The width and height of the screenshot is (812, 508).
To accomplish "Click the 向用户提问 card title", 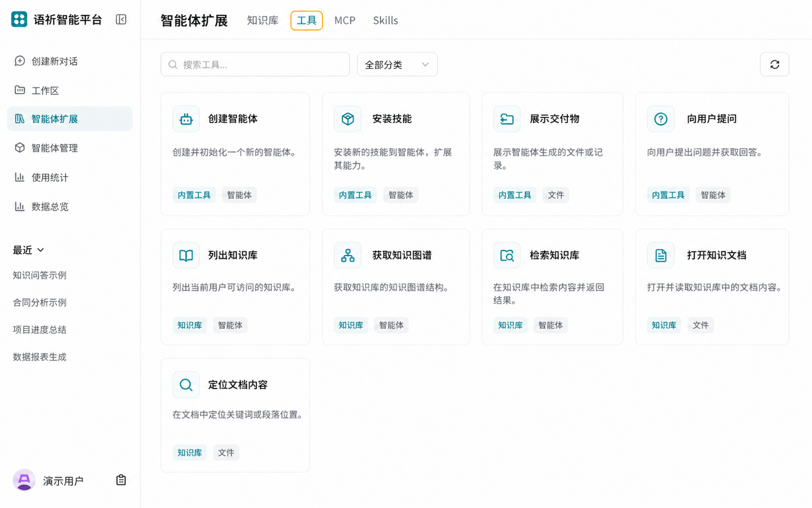I will (x=712, y=119).
